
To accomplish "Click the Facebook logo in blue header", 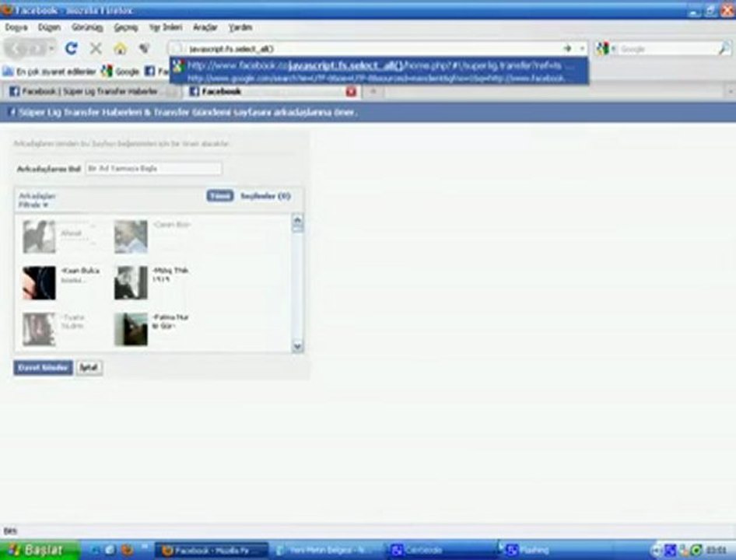I will 12,112.
